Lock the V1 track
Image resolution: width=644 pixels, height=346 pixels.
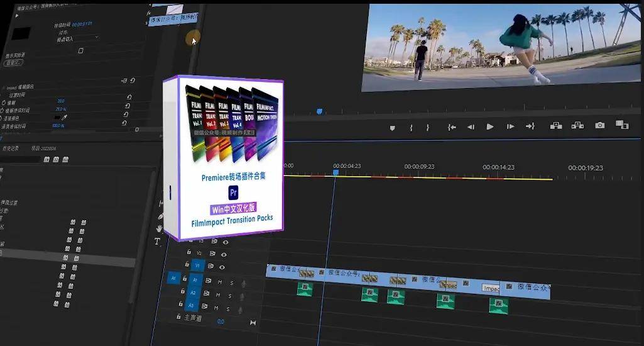(187, 264)
